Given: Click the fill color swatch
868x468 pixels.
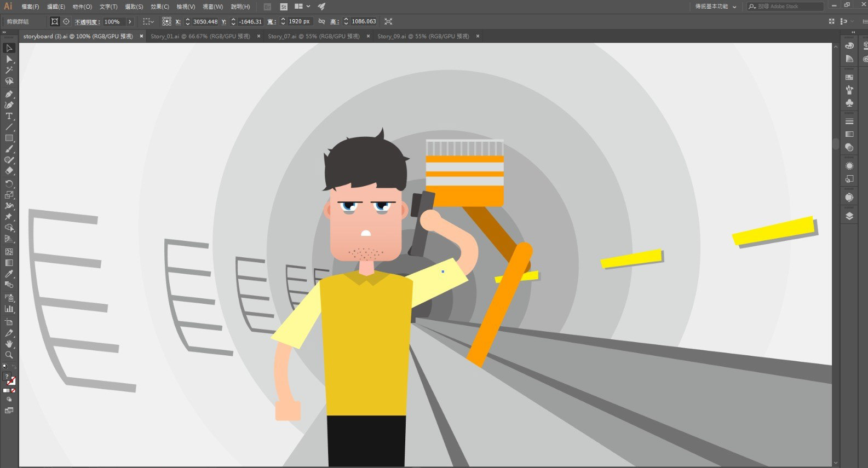Looking at the screenshot, I should click(x=7, y=377).
